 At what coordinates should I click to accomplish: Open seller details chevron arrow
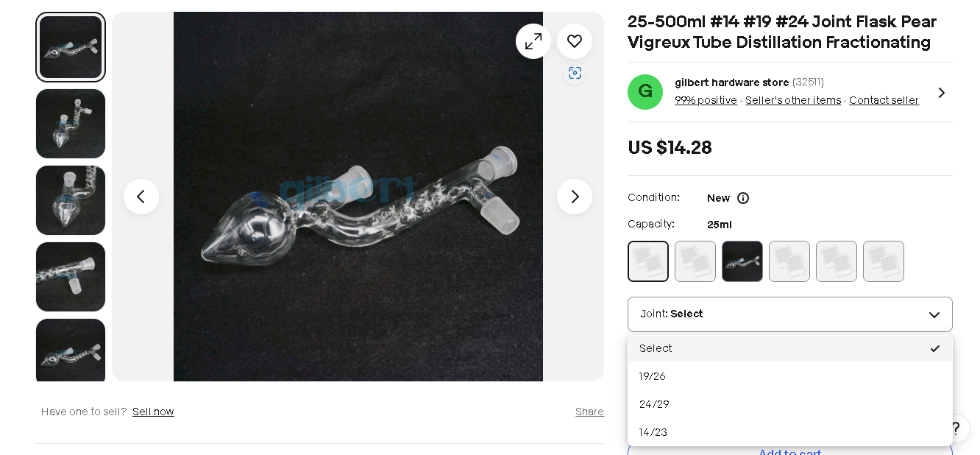(941, 93)
